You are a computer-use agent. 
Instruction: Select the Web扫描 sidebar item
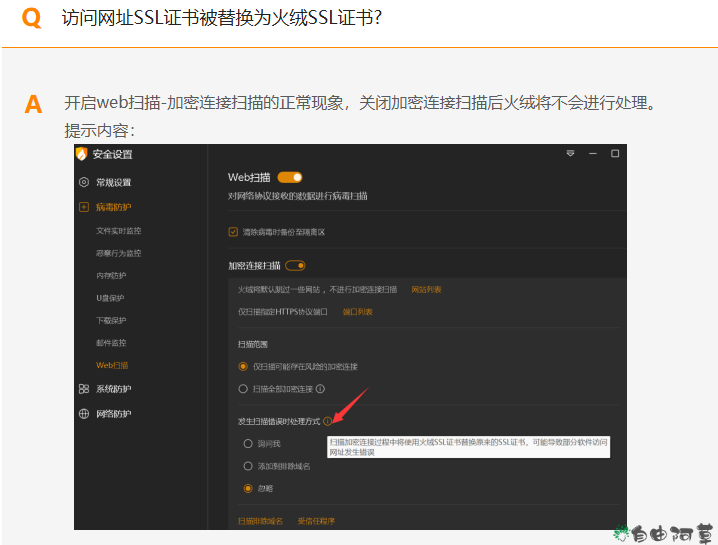coord(112,365)
